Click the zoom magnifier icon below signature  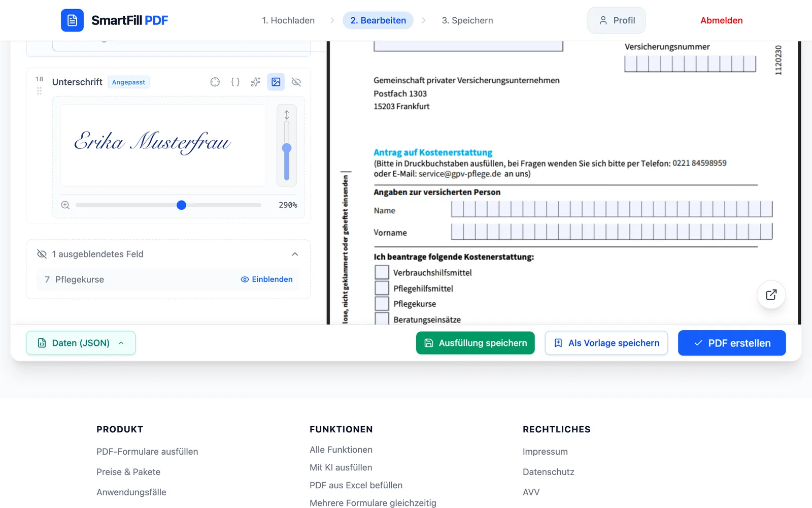[65, 205]
